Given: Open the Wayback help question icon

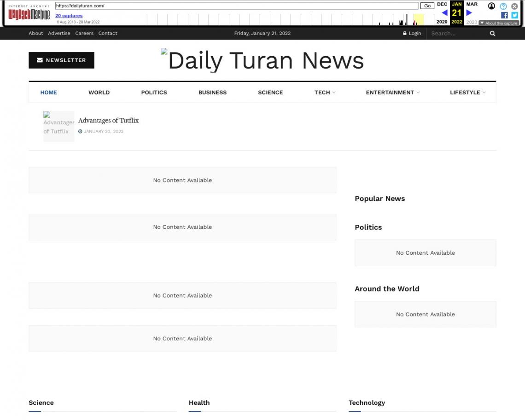Looking at the screenshot, I should click(503, 6).
